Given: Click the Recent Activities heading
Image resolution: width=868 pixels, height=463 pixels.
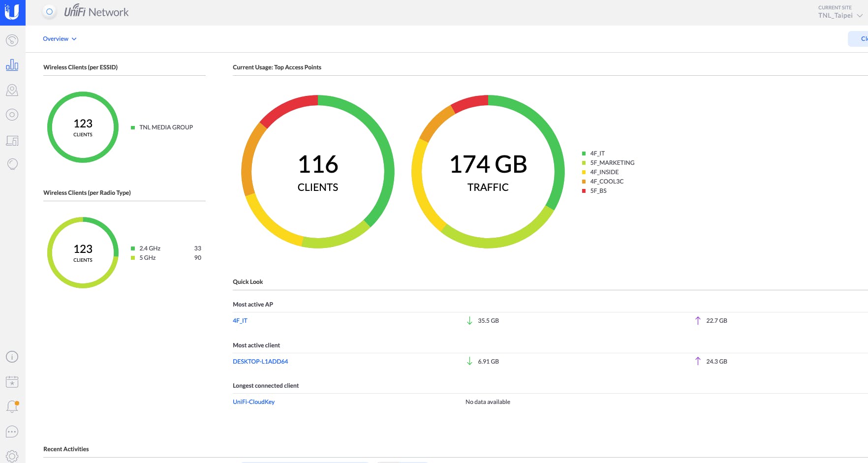Looking at the screenshot, I should pos(66,449).
